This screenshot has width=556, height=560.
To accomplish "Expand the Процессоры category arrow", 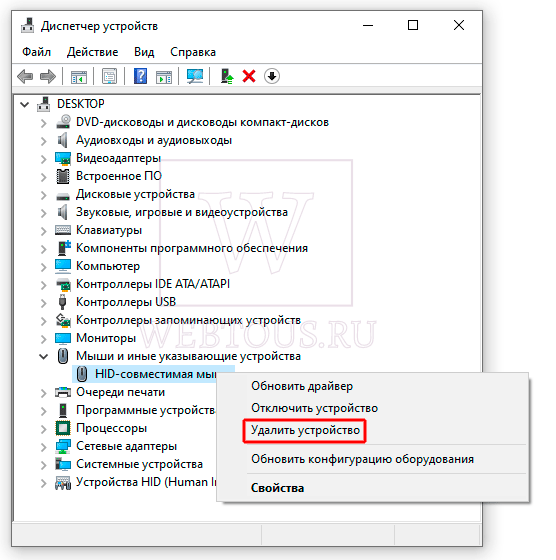I will (44, 429).
